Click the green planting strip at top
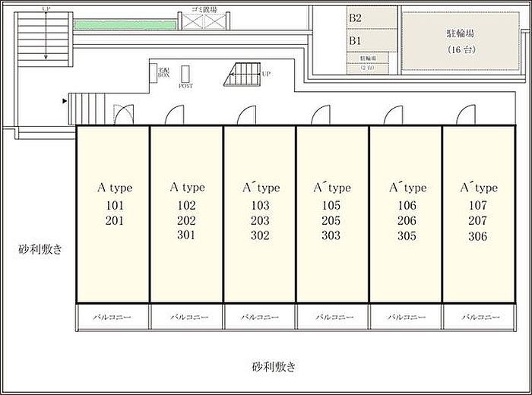Viewport: 532px width, 395px height. 125,24
